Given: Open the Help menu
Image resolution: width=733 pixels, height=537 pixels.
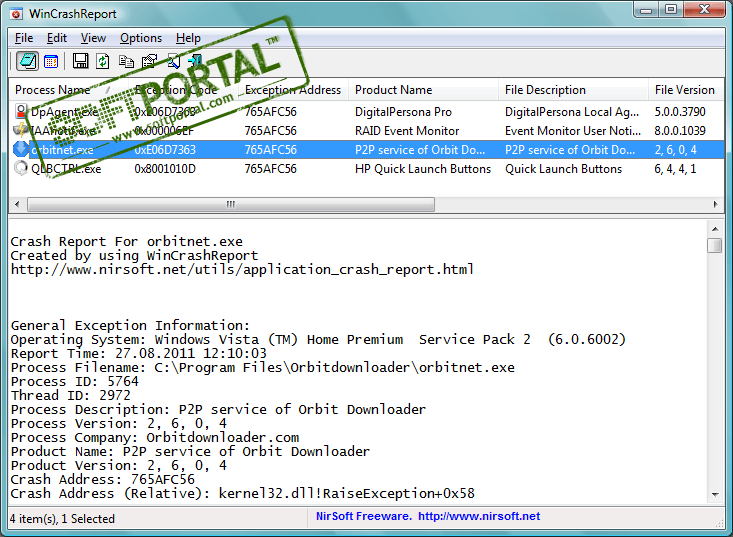Looking at the screenshot, I should [x=188, y=38].
